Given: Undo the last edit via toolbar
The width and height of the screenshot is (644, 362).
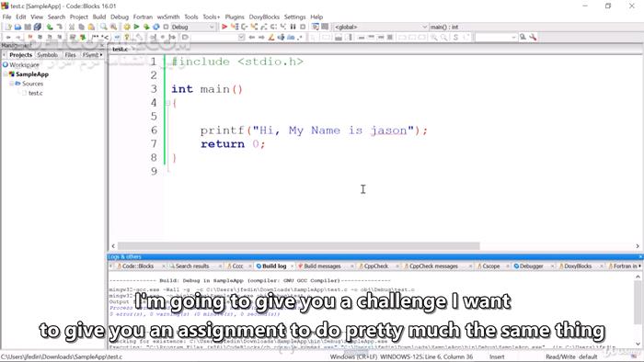Looking at the screenshot, I should tap(50, 27).
